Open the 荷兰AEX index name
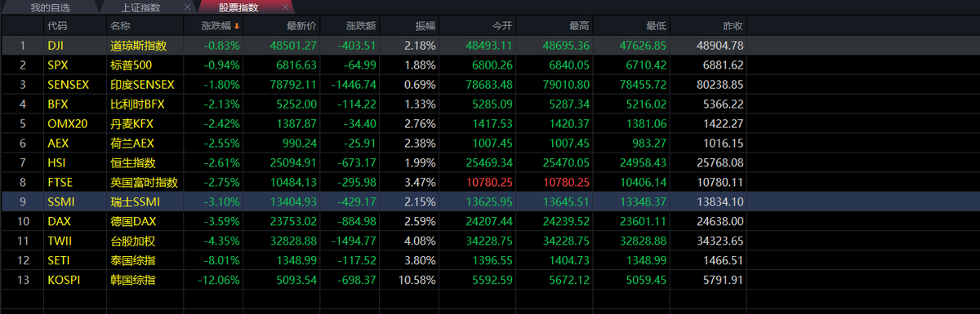The height and width of the screenshot is (314, 980). 132,143
